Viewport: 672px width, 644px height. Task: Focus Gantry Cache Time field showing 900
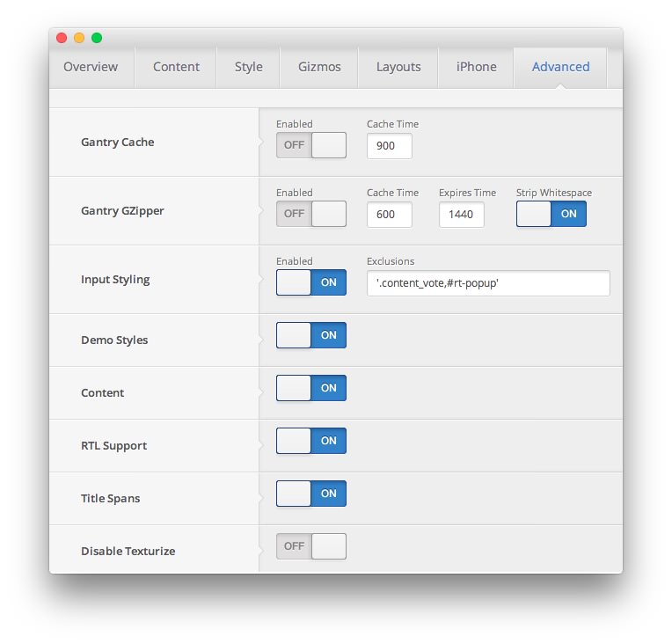click(389, 146)
